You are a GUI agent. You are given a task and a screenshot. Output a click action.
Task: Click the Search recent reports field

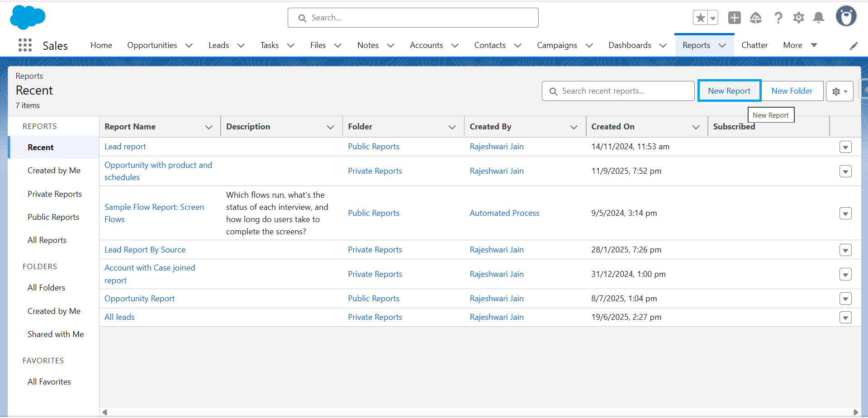click(617, 90)
